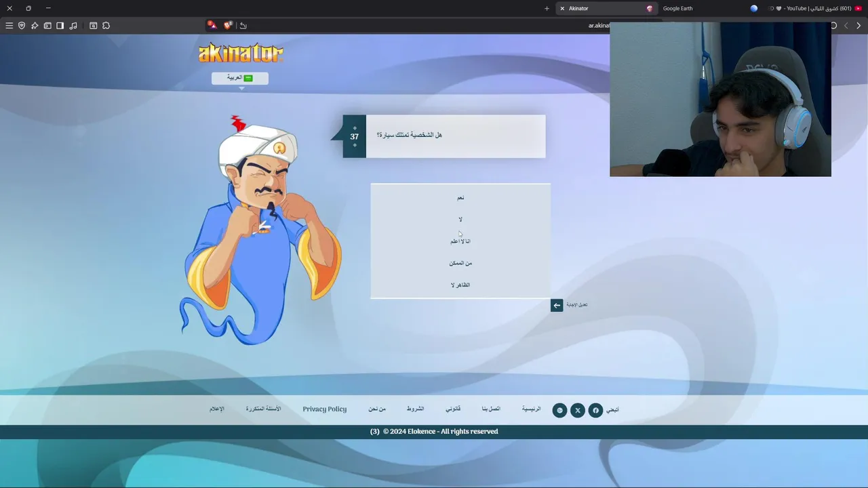Viewport: 868px width, 488px height.
Task: Click the الشروط footer link
Action: point(415,409)
